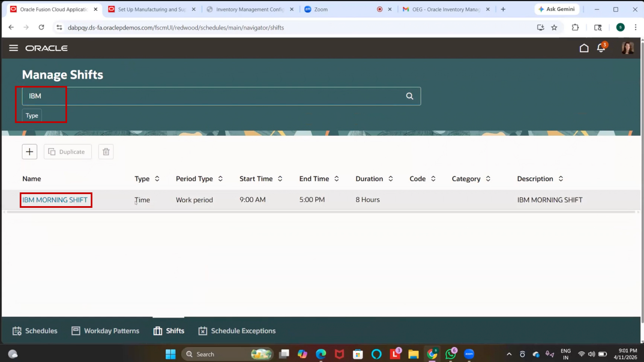Open the Type filter chip
Image resolution: width=644 pixels, height=362 pixels.
[x=32, y=116]
